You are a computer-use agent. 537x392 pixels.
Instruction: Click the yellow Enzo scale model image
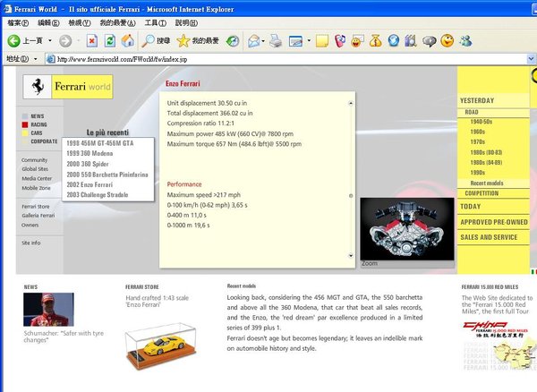tap(160, 345)
